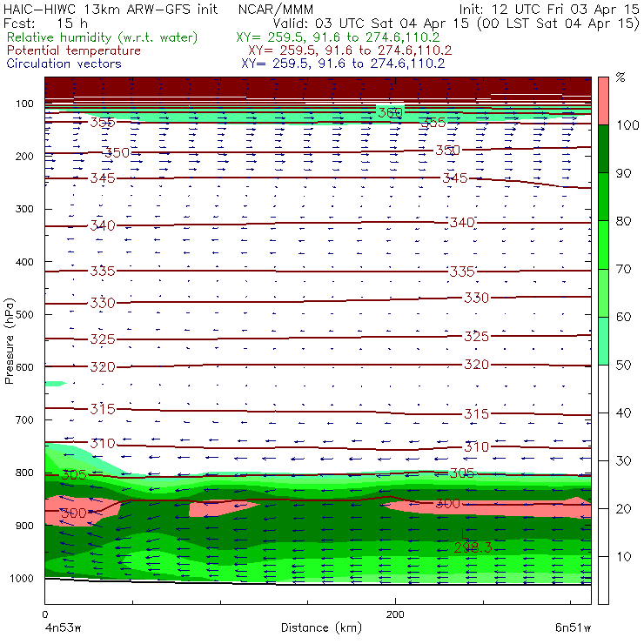Click the "4n53w" start coordinate label
Screen dimensions: 644x644
(x=63, y=627)
